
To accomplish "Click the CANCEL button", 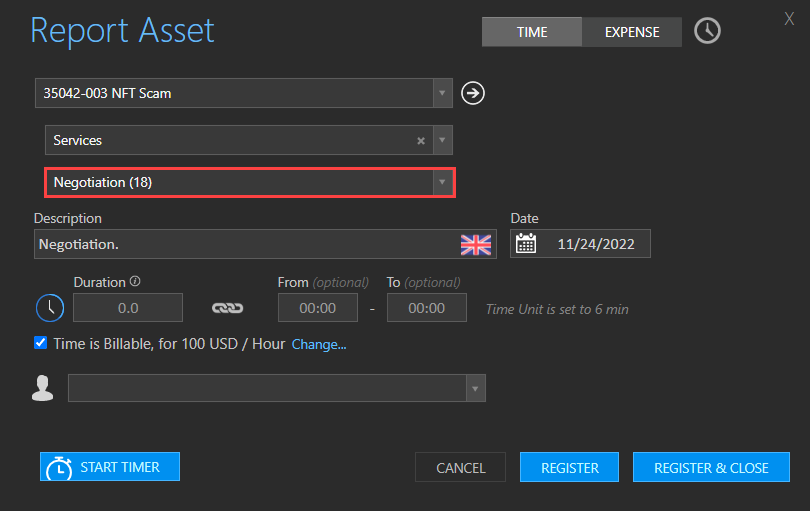I will [460, 467].
